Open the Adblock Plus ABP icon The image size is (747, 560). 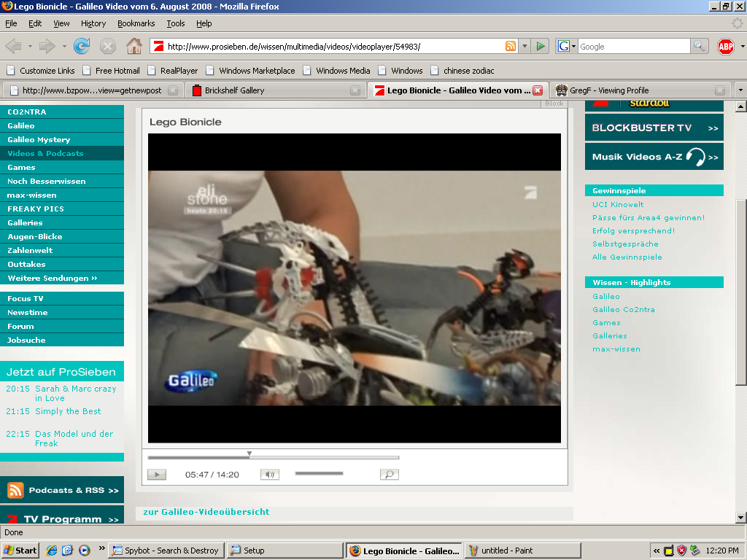click(x=725, y=46)
